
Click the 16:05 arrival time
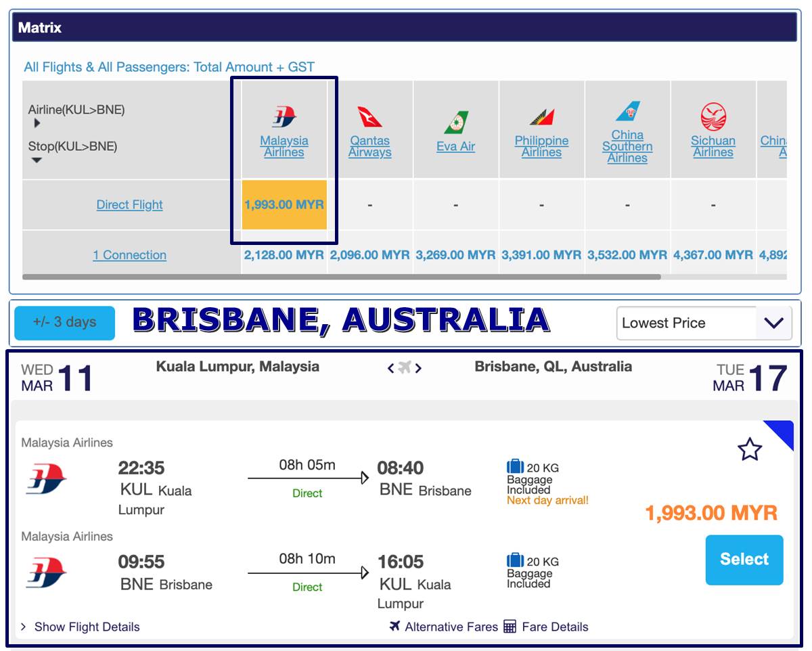pyautogui.click(x=401, y=562)
